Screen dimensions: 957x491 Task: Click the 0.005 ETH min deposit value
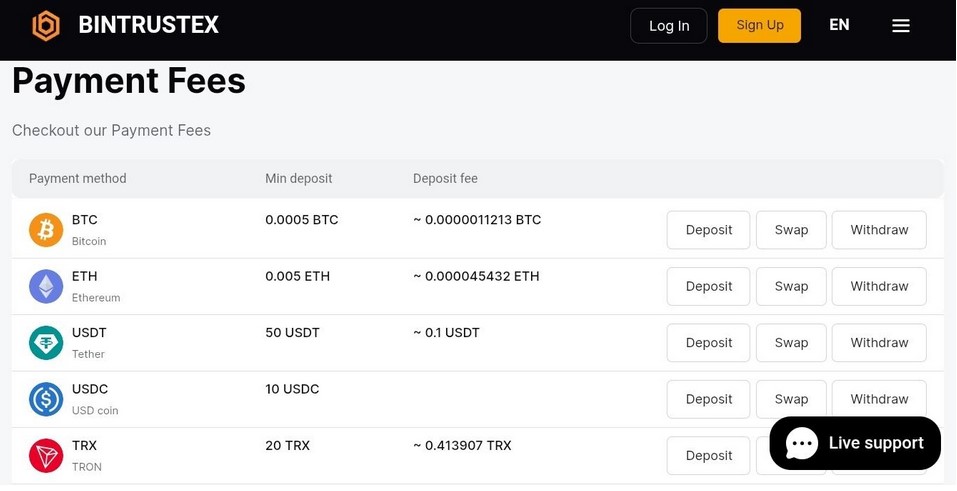click(297, 276)
